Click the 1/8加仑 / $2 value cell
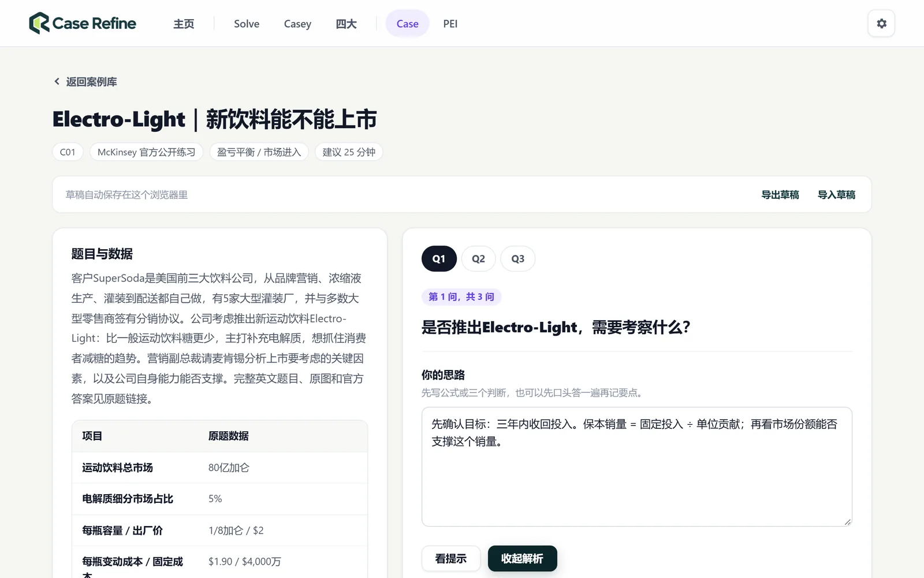 pos(236,531)
